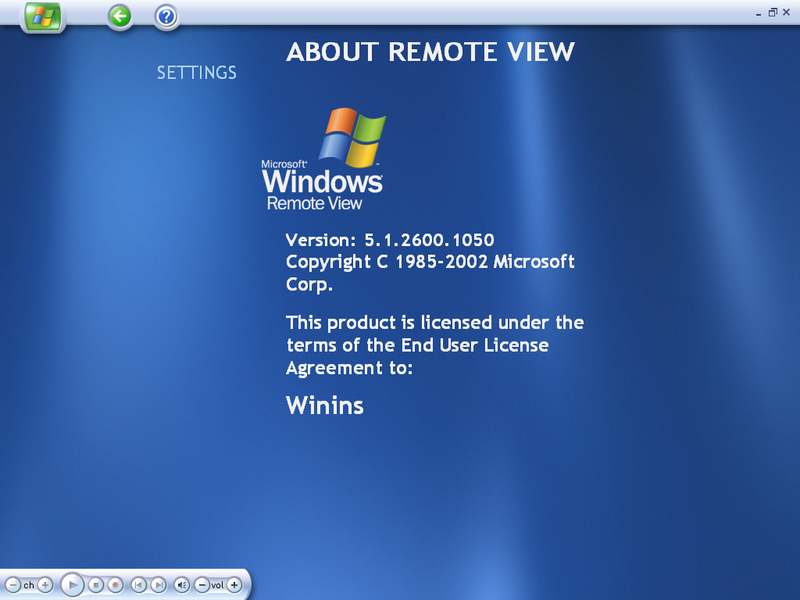The height and width of the screenshot is (600, 800).
Task: Close the Remote View window
Action: pyautogui.click(x=787, y=12)
